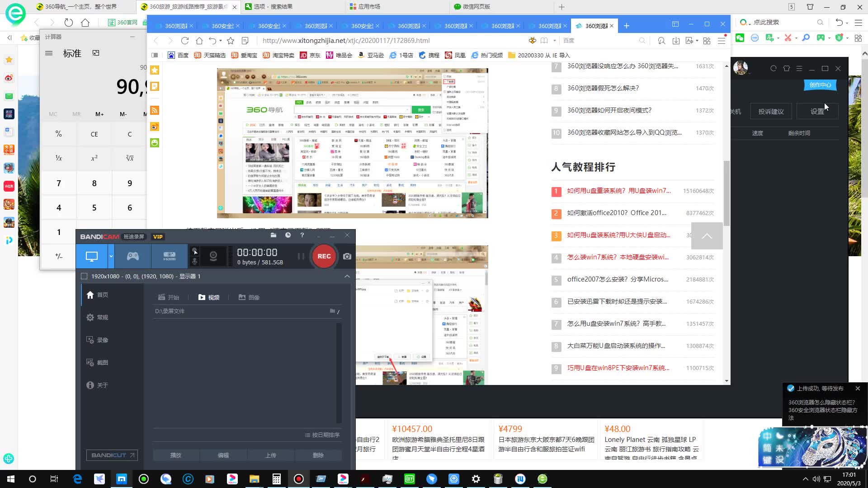Expand the screen recording mode dropdown arrow
Screen dimensions: 868x488
111,255
